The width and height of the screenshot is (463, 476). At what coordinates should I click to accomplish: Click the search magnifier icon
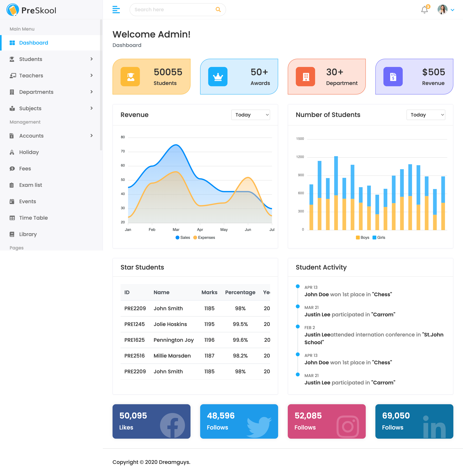coord(218,9)
